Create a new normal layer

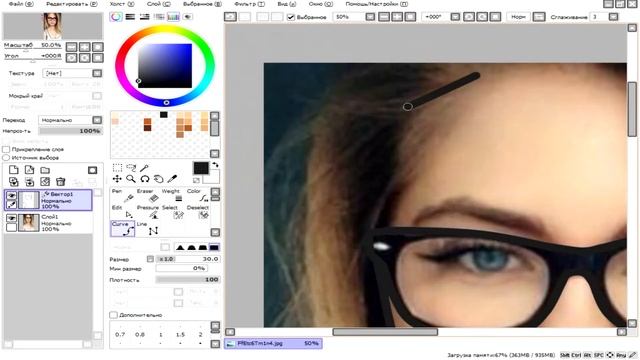tap(13, 170)
